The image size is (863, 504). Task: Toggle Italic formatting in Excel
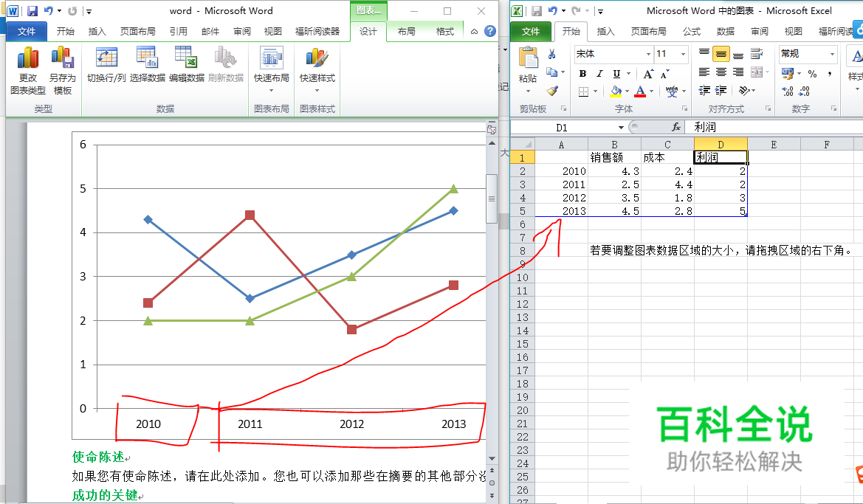coord(599,74)
